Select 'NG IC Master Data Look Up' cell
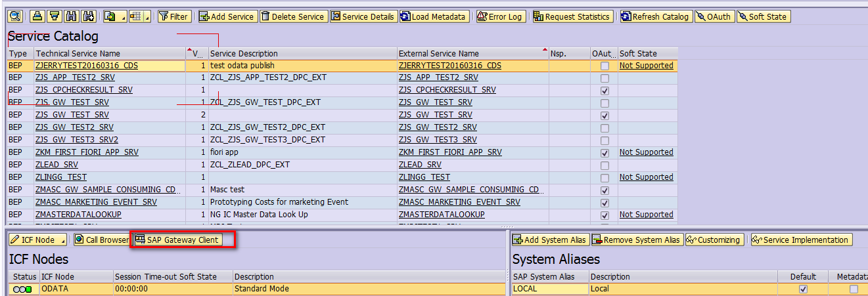This screenshot has height=296, width=868. pos(303,215)
